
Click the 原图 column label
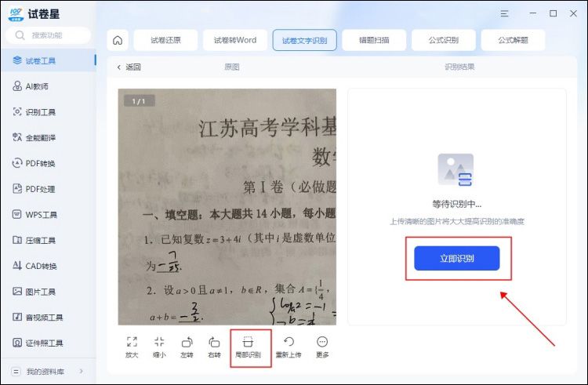point(232,67)
